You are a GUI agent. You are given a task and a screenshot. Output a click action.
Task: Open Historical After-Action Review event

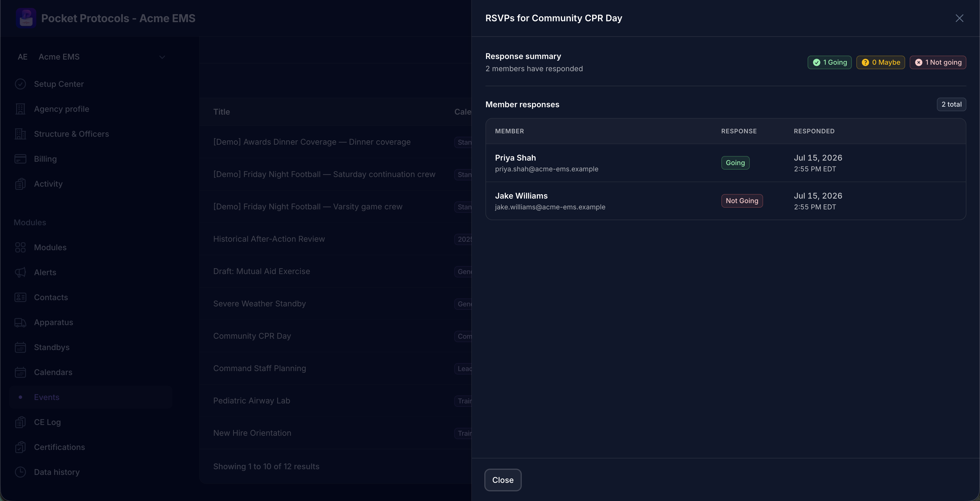tap(269, 239)
